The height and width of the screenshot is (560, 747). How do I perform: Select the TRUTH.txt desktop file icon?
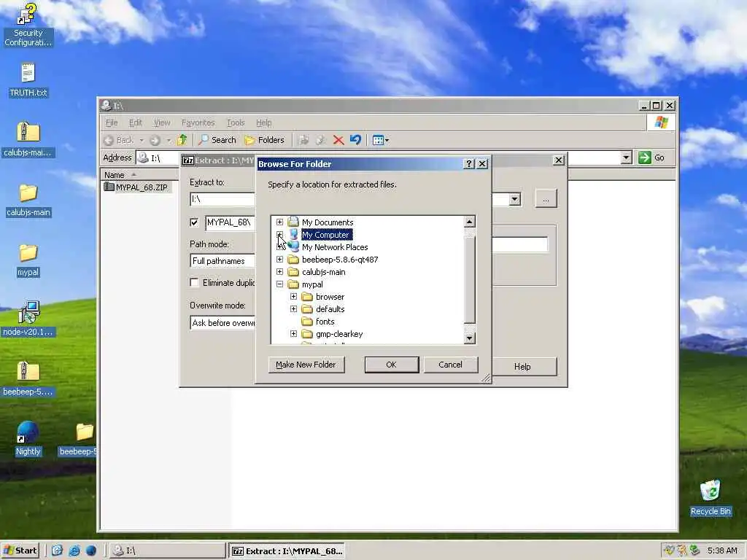28,74
